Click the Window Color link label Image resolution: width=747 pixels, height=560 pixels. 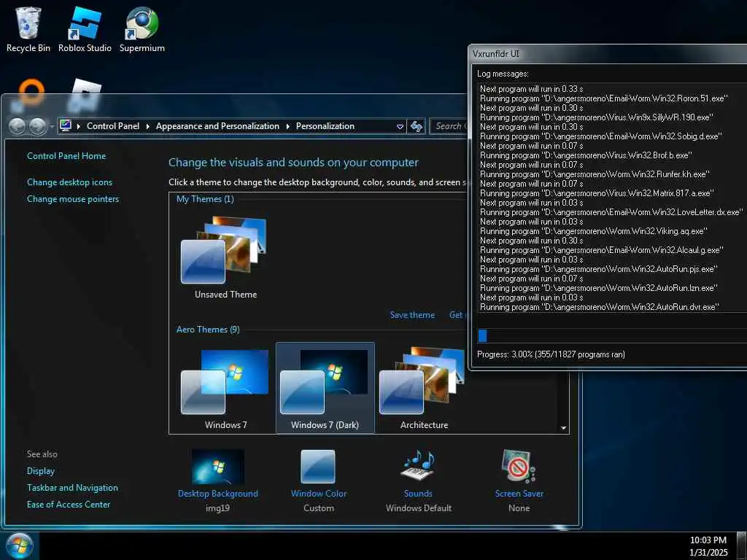click(319, 494)
